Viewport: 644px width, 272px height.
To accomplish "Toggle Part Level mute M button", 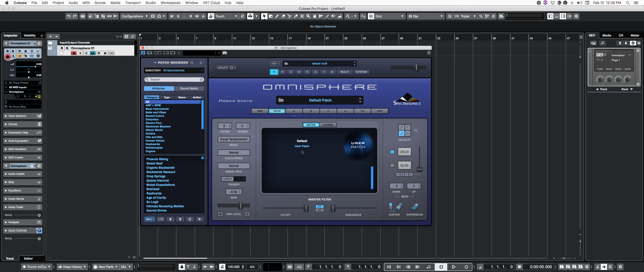I will (220, 214).
